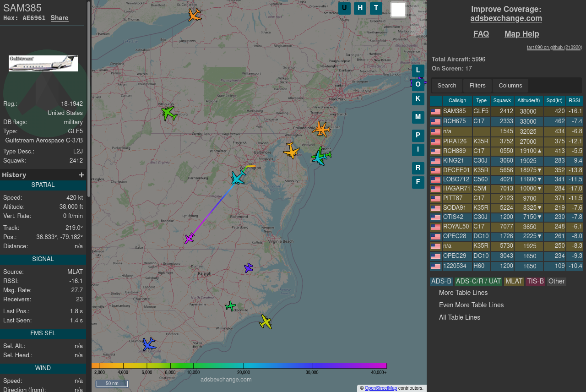This screenshot has height=392, width=586.
Task: Toggle the U map button
Action: 344,8
